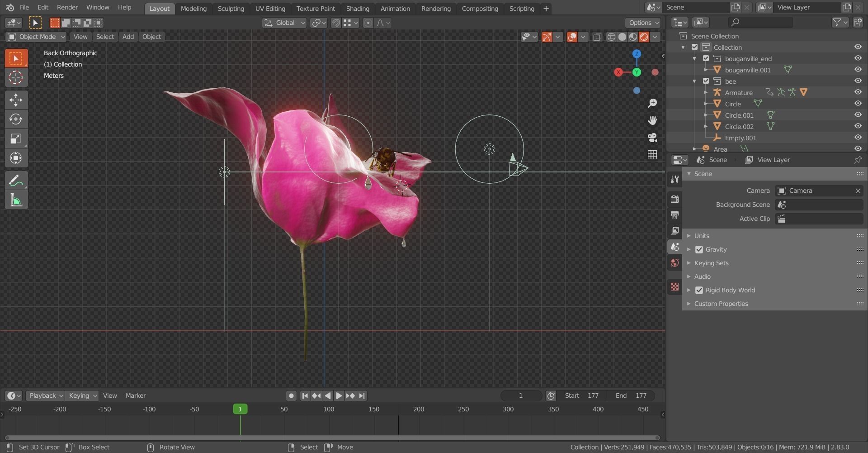Select the Transform tool
This screenshot has width=868, height=453.
16,158
